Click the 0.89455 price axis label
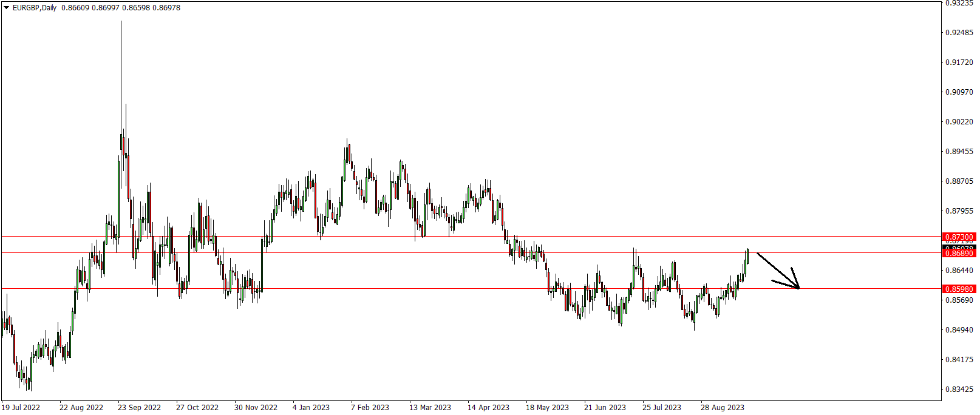 [x=959, y=151]
